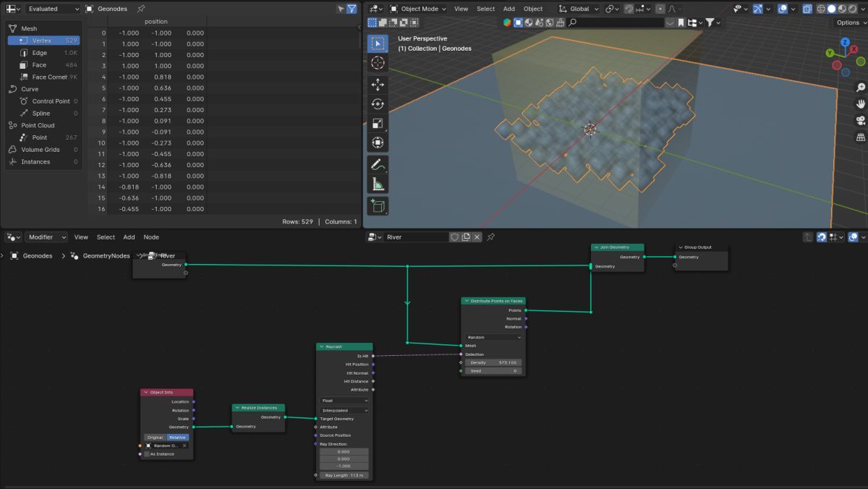Adjust the Seed value field
Screen dimensions: 868x489
point(493,370)
